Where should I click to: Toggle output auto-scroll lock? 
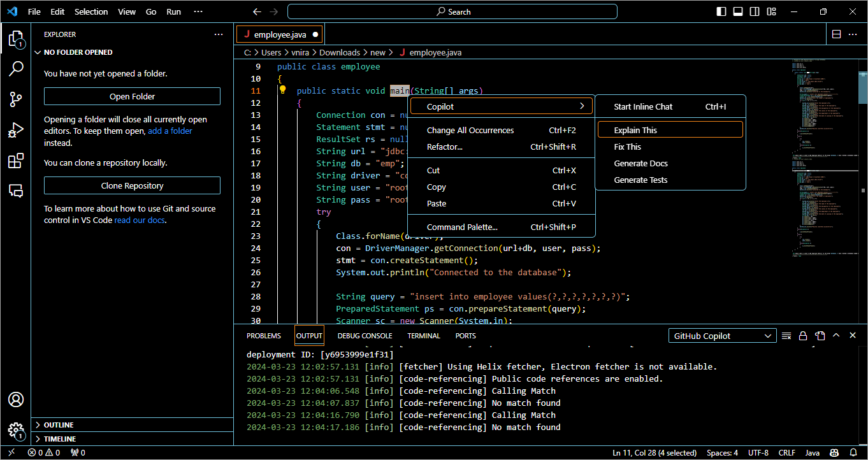point(803,336)
